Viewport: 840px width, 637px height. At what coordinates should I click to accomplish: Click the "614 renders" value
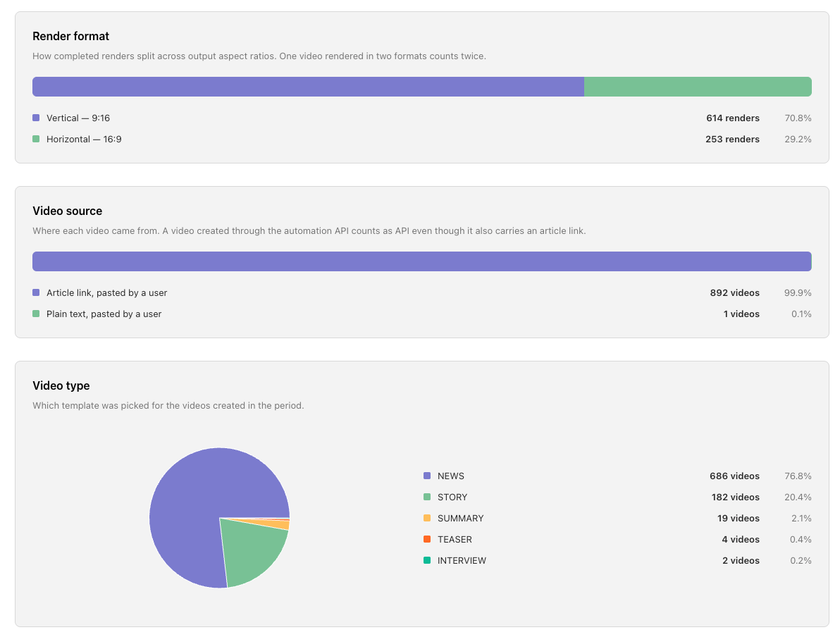(733, 118)
